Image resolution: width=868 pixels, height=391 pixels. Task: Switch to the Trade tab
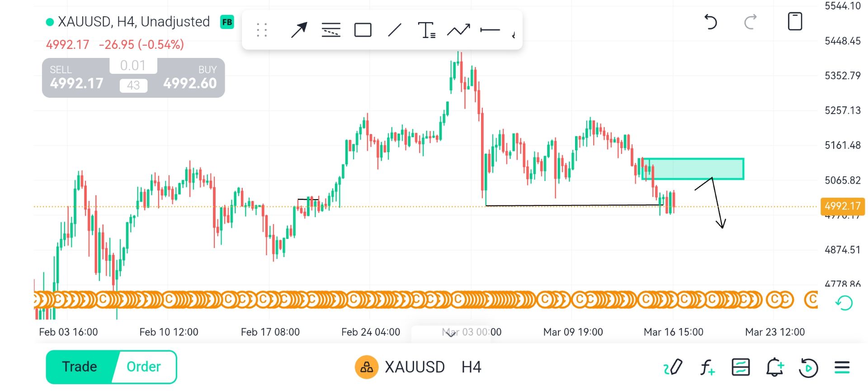[80, 367]
